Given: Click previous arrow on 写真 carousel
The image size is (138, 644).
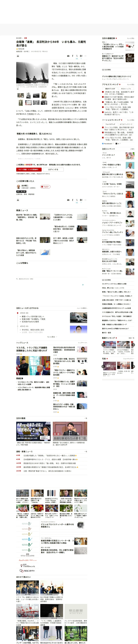Looking at the screenshot, I should point(103,367).
